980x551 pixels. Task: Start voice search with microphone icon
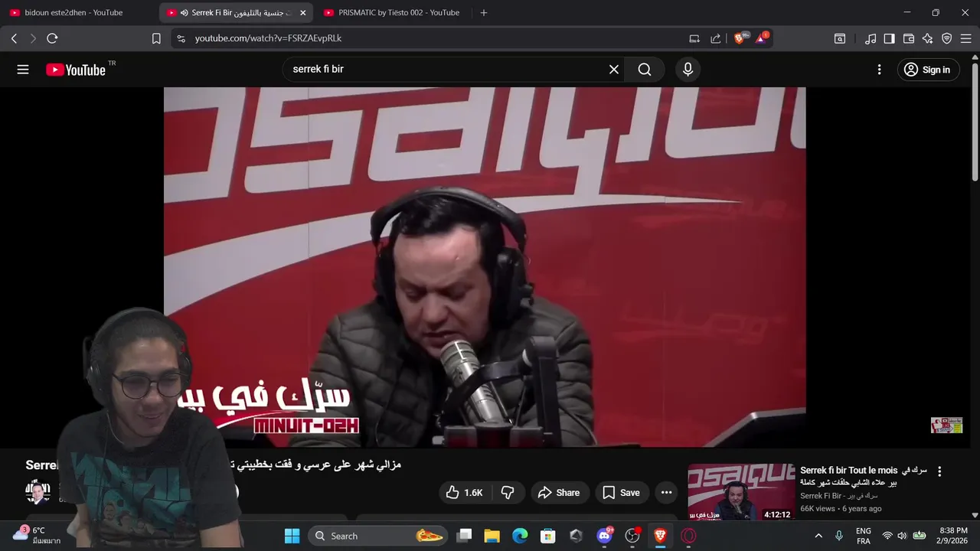click(688, 70)
